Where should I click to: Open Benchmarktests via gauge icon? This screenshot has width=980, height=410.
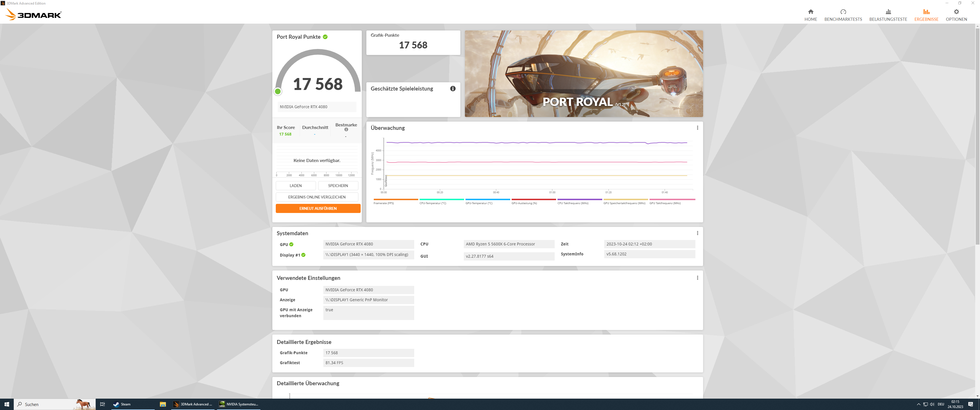tap(843, 12)
